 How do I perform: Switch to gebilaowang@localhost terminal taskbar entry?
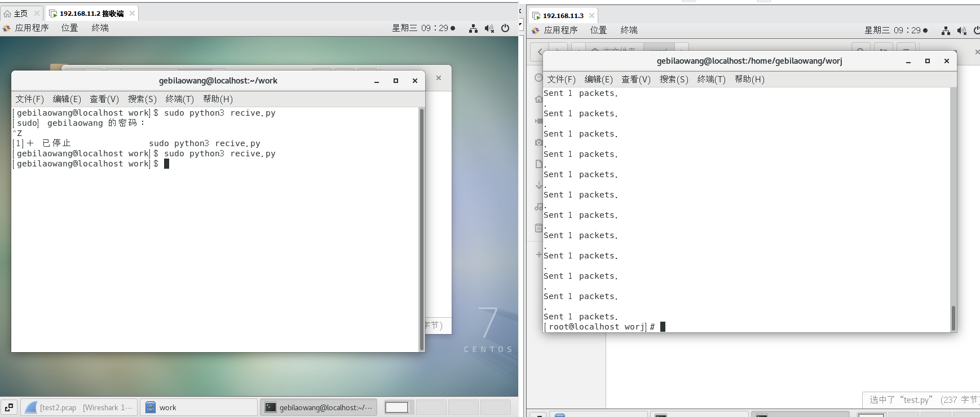coord(319,407)
